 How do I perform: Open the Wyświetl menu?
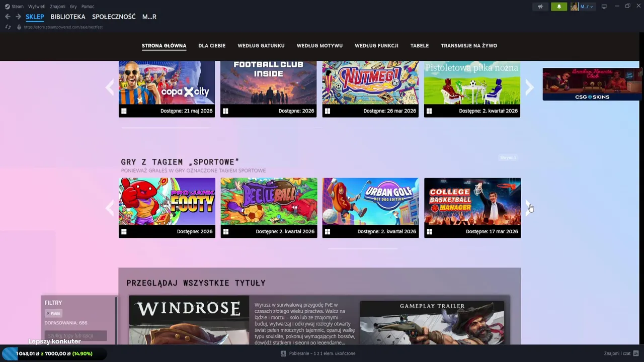tap(37, 7)
